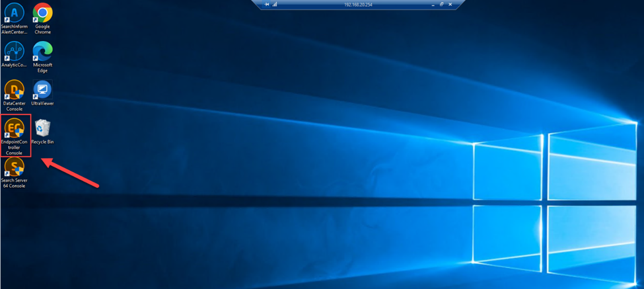644x289 pixels.
Task: Click the 192.168.20.254 connection bar title
Action: click(x=358, y=5)
